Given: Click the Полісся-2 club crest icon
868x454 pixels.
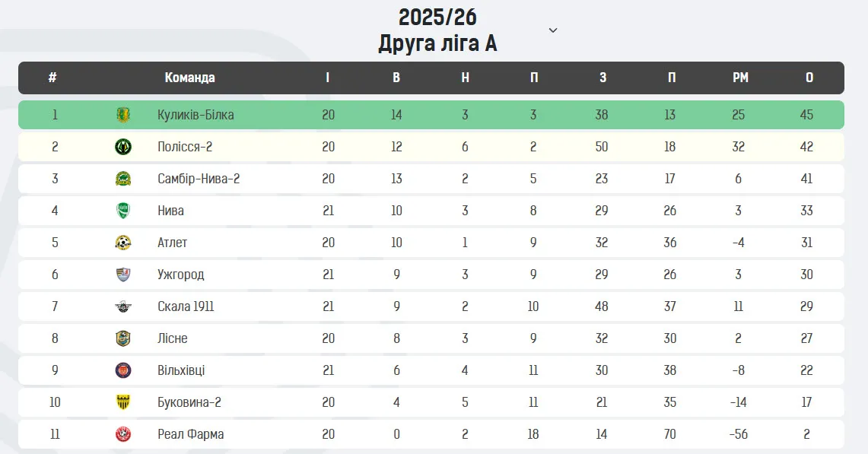Looking at the screenshot, I should click(x=123, y=147).
